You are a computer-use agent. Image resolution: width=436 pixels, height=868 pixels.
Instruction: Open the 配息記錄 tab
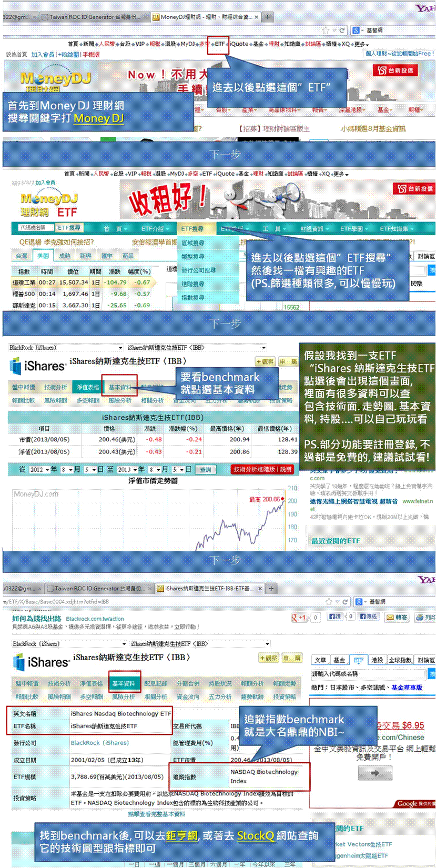click(x=156, y=683)
